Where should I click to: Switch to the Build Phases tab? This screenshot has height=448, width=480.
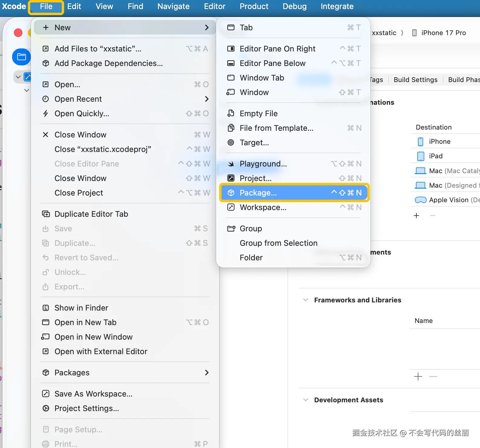[464, 80]
